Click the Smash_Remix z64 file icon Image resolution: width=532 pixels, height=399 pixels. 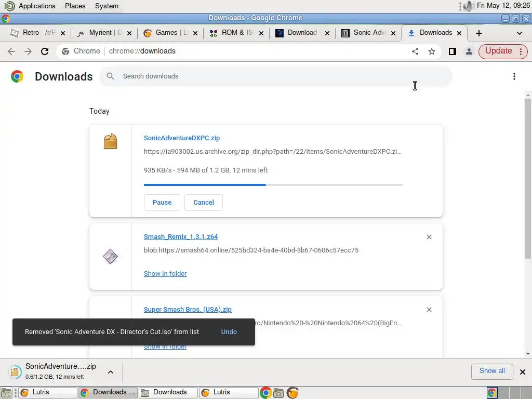[x=110, y=257]
